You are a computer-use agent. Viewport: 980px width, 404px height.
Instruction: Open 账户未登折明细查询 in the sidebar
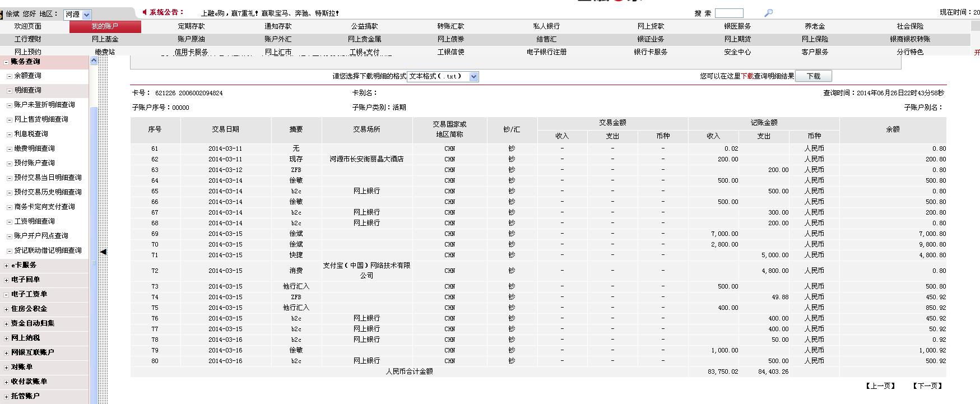point(44,105)
